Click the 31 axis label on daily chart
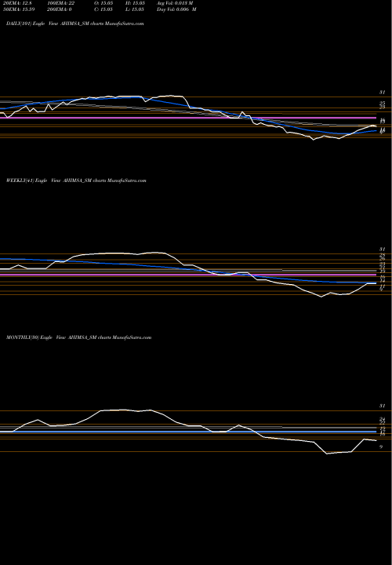Screen dimensions: 392x565 coord(383,93)
